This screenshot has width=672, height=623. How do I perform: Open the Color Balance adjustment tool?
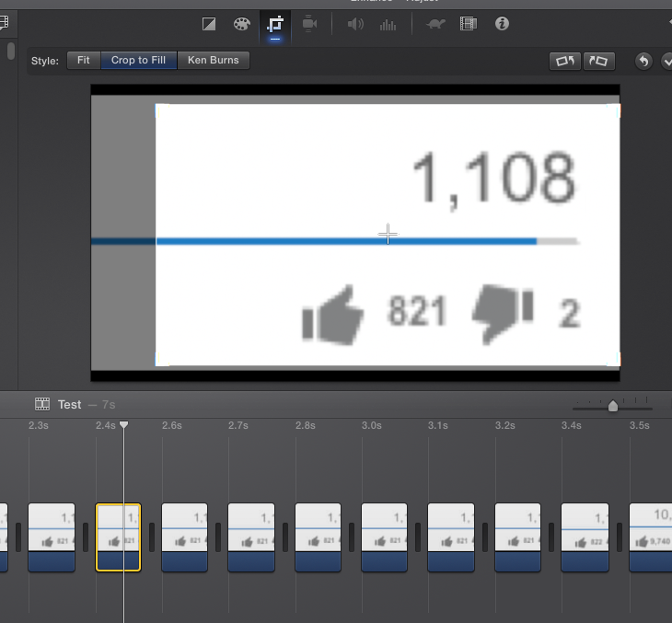point(209,24)
